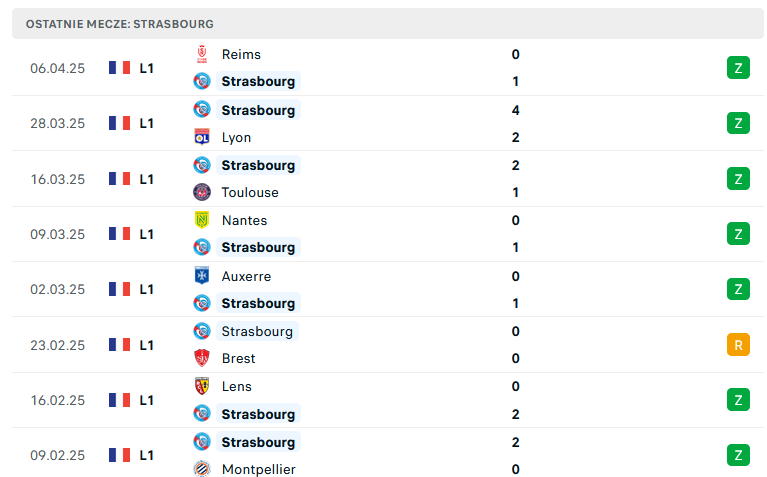Screen dimensions: 767x477
Task: Click the orange R draw badge
Action: coord(738,344)
